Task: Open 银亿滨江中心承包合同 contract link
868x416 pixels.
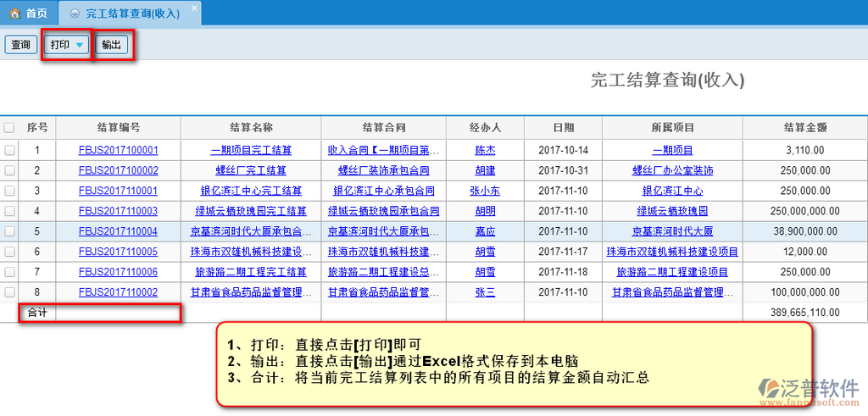Action: pyautogui.click(x=383, y=191)
